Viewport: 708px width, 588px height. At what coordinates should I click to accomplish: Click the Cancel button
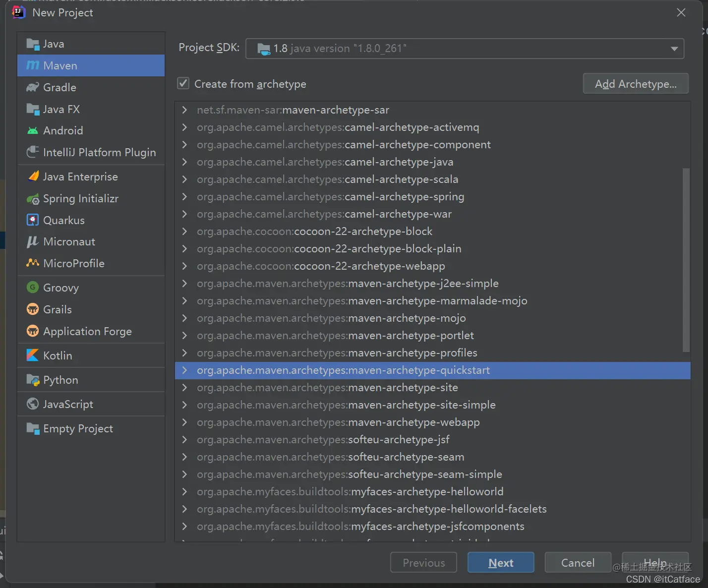pos(578,562)
